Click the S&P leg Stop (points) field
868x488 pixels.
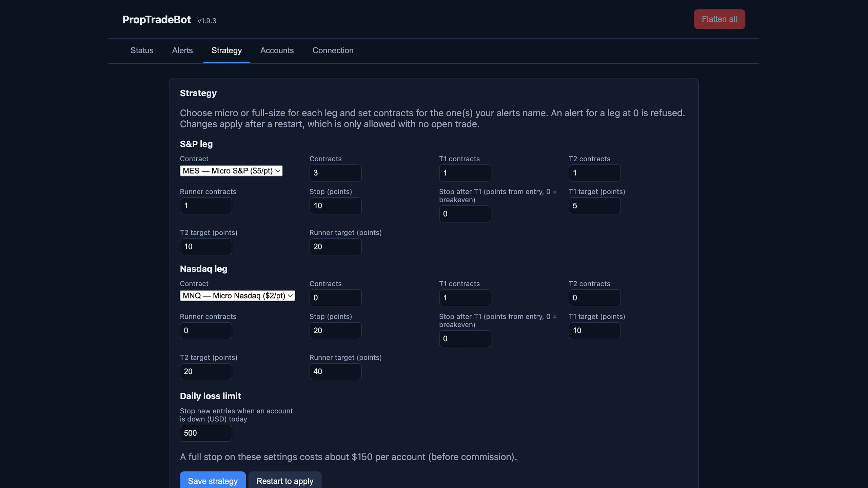pyautogui.click(x=335, y=206)
